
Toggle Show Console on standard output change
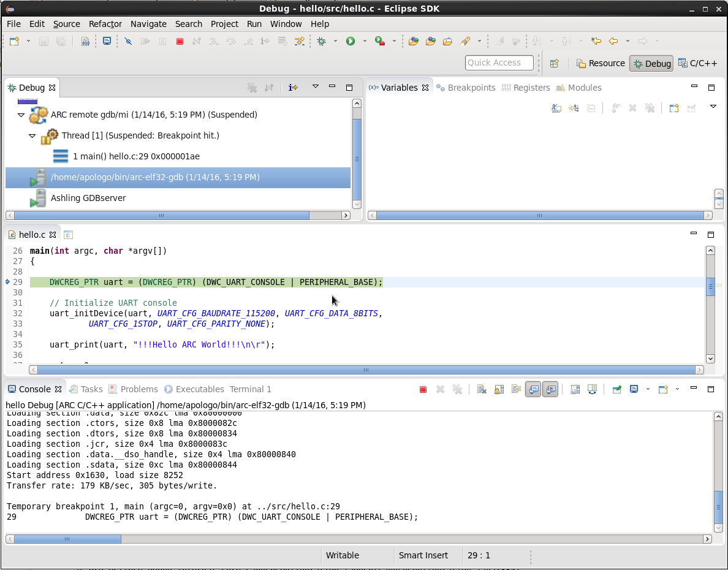click(x=534, y=389)
